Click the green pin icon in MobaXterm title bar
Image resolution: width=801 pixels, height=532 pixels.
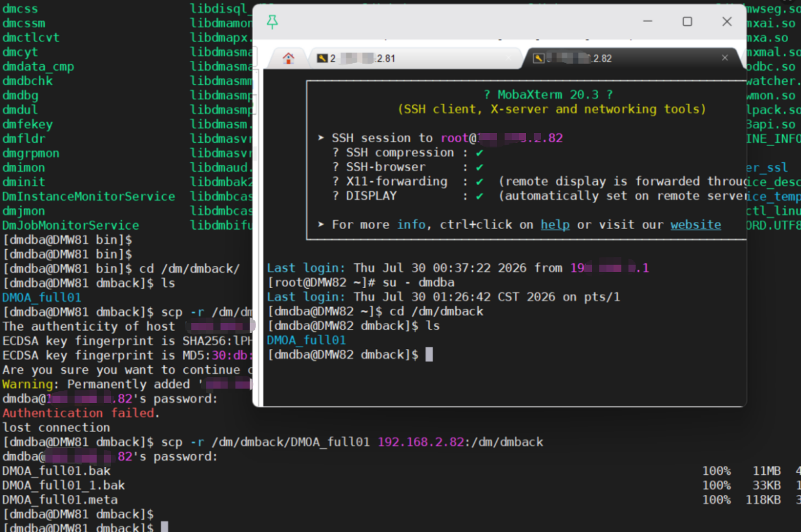(272, 22)
